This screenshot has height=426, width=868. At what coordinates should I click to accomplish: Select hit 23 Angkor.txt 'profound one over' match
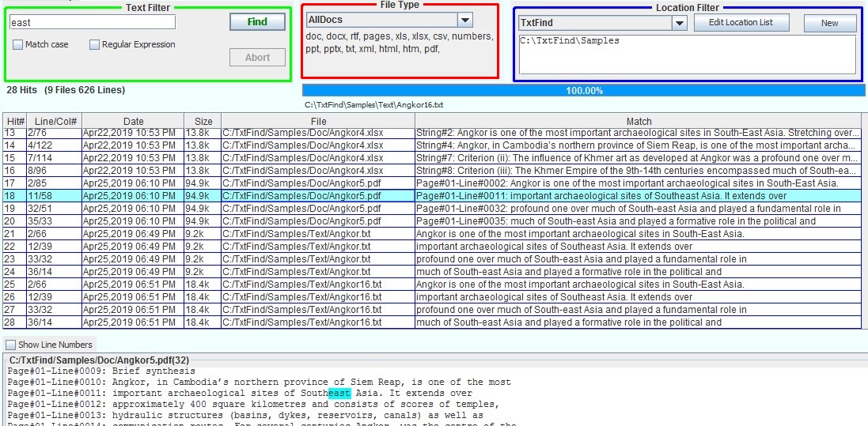(x=639, y=259)
